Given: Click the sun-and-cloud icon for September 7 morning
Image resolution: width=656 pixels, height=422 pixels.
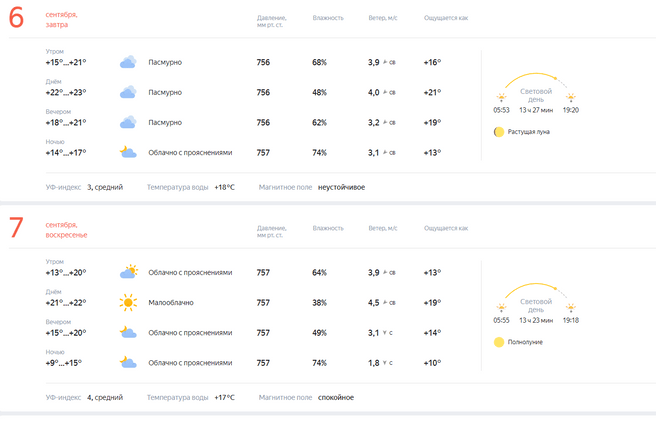Looking at the screenshot, I should (x=128, y=272).
